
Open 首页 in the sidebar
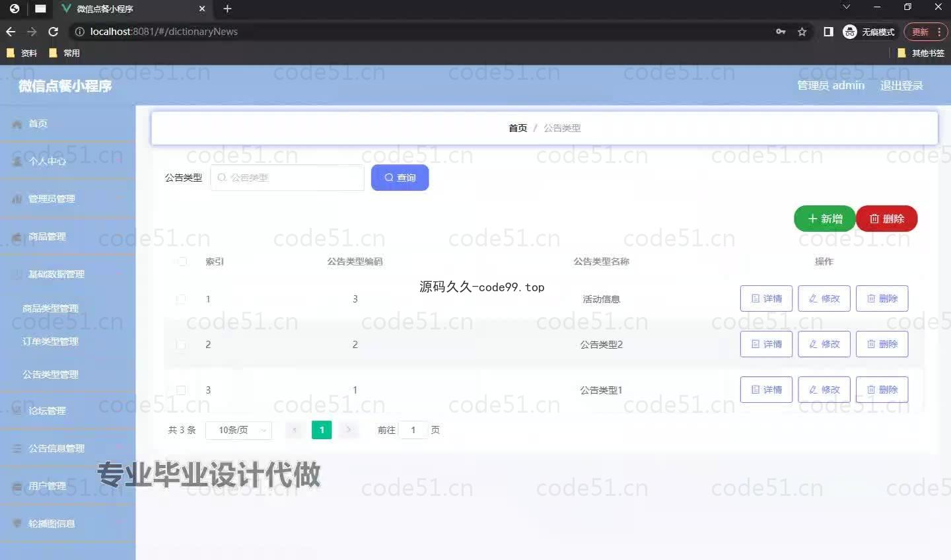[67, 123]
